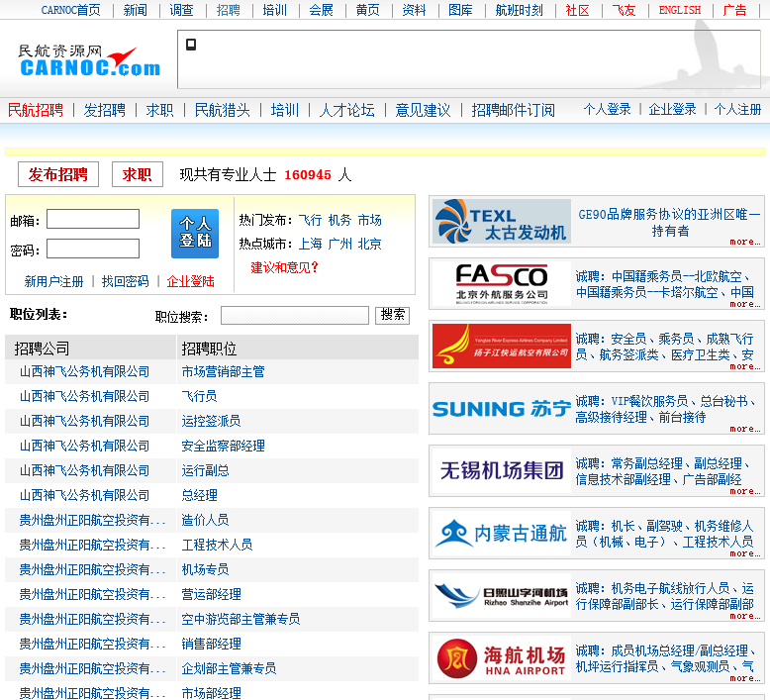Open the 日照山字河机场 logo banner
This screenshot has height=700, width=770.
point(502,595)
